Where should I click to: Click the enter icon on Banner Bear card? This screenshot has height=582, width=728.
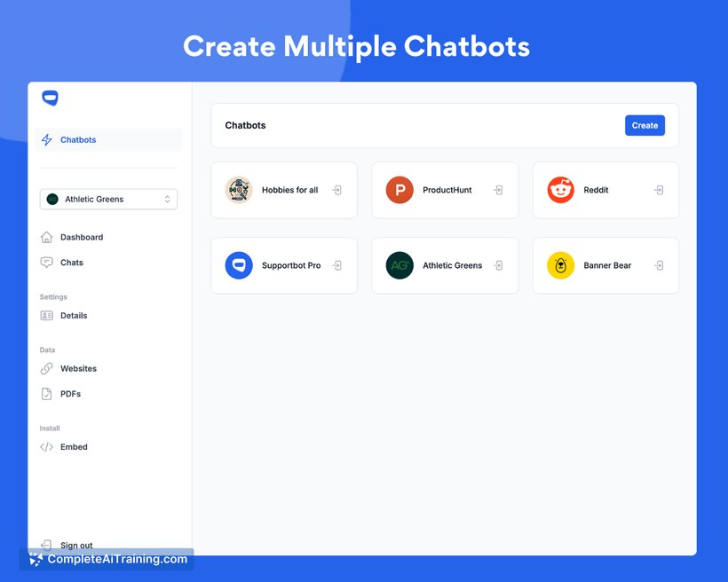click(x=659, y=265)
